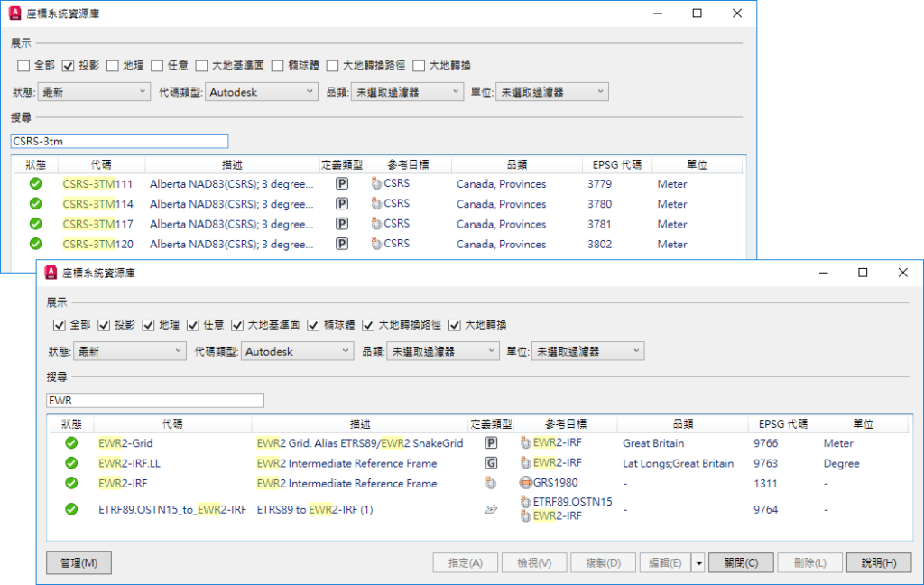This screenshot has width=924, height=585.
Task: Click the green status icon for CSRS-3TM120
Action: click(34, 244)
